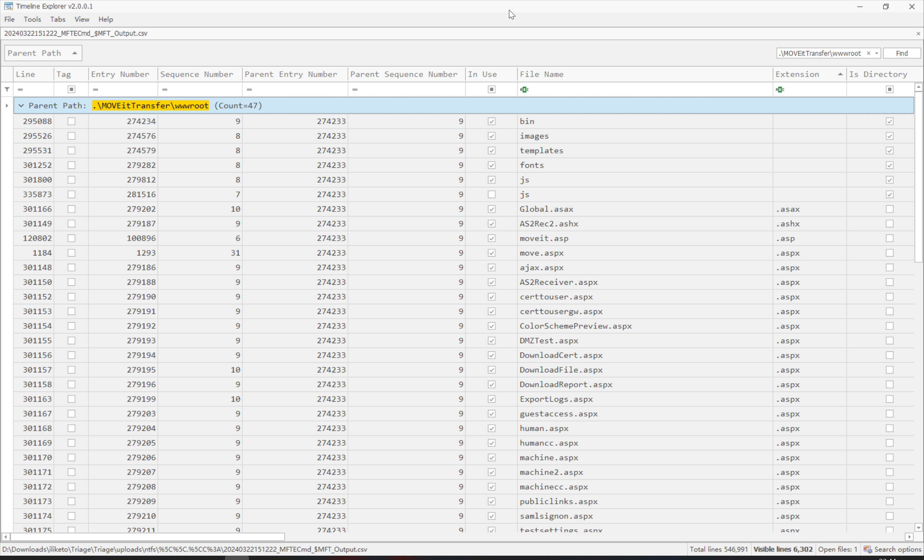Screen dimensions: 924x560
Task: Click the file name human.aspx
Action: click(x=544, y=428)
